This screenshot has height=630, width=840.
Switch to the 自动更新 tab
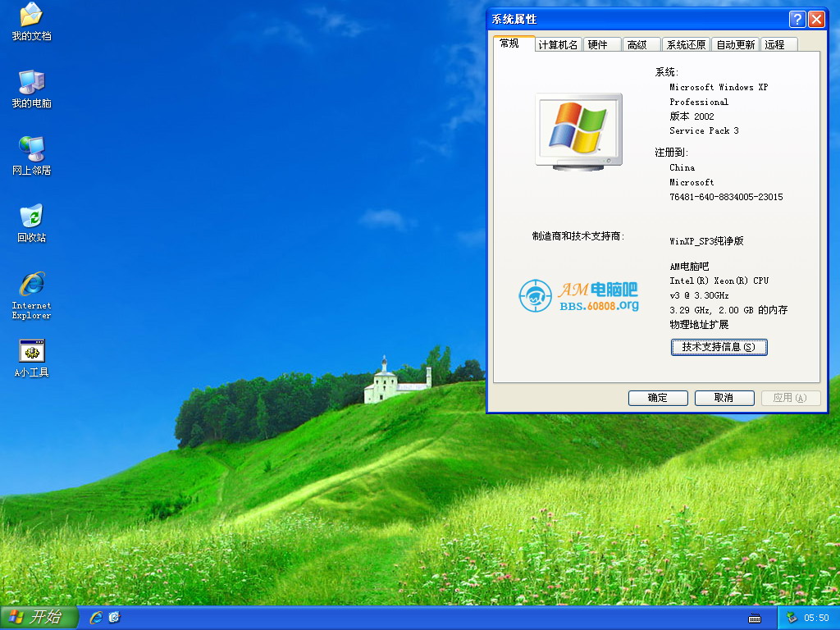[x=736, y=44]
